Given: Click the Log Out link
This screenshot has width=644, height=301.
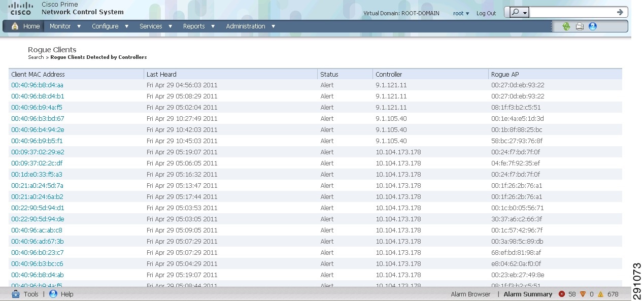Looking at the screenshot, I should coord(486,13).
